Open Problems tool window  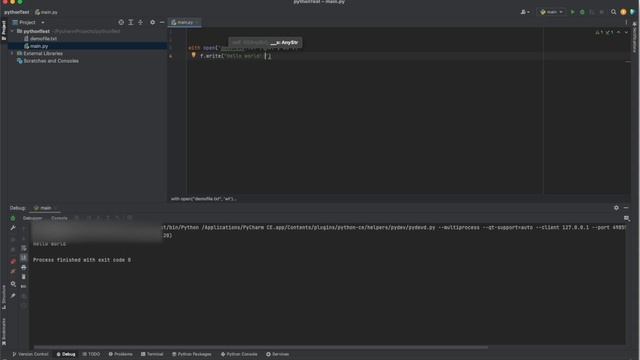pos(120,354)
